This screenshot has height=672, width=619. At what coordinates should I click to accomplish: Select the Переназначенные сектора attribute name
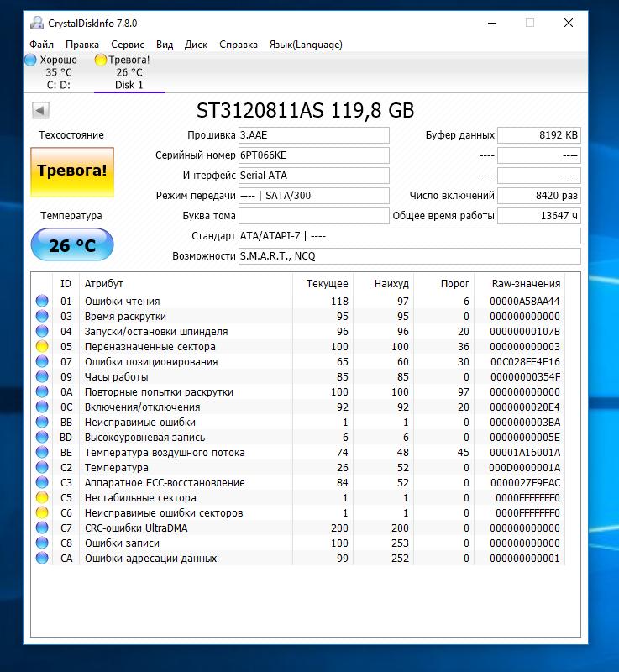tap(150, 346)
